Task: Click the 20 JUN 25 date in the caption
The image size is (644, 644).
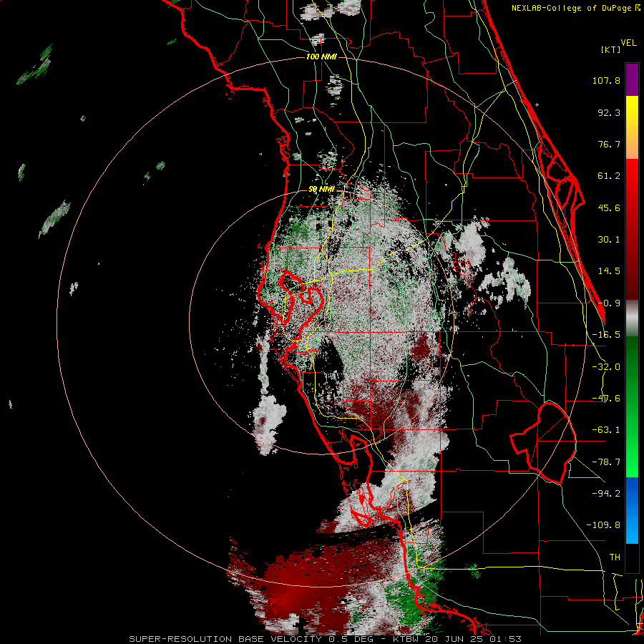Action: tap(456, 639)
